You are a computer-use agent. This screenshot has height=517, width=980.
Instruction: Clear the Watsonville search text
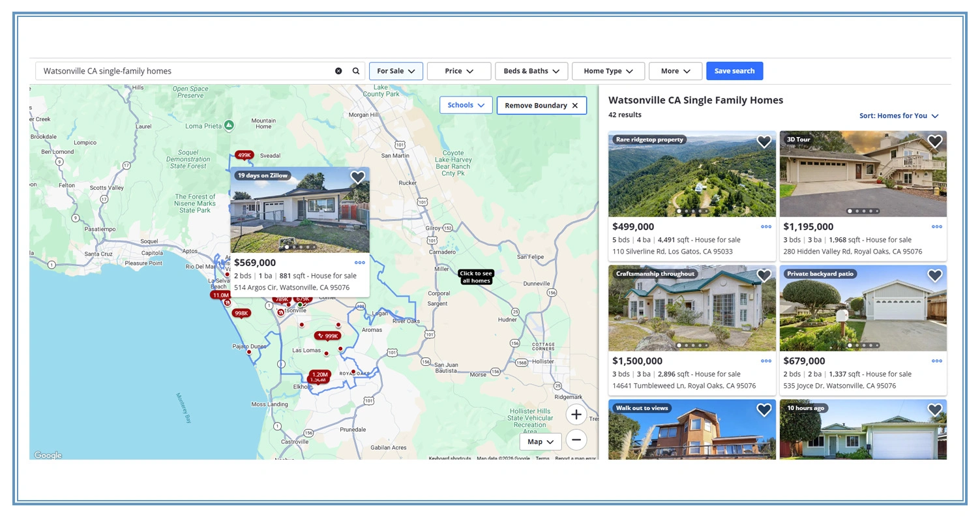click(338, 71)
